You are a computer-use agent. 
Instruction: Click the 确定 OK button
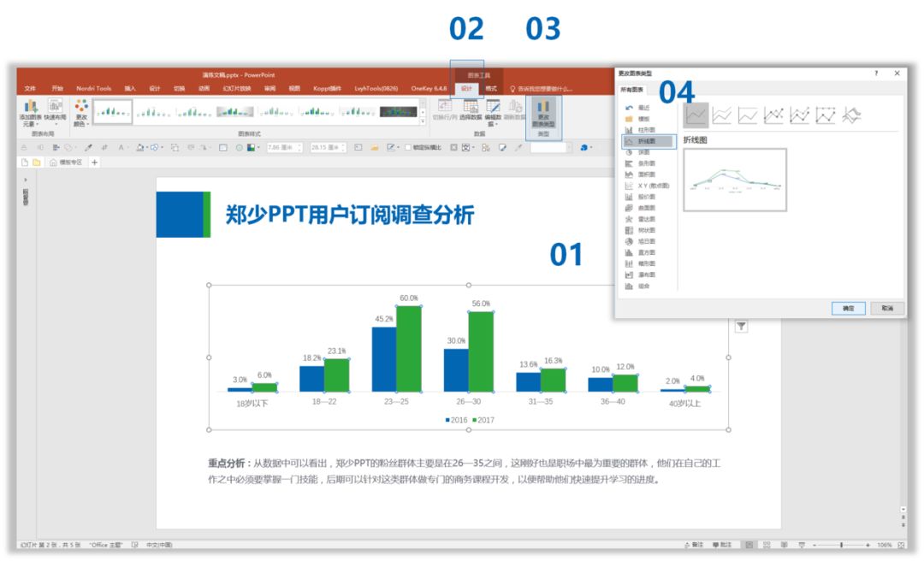coord(848,308)
